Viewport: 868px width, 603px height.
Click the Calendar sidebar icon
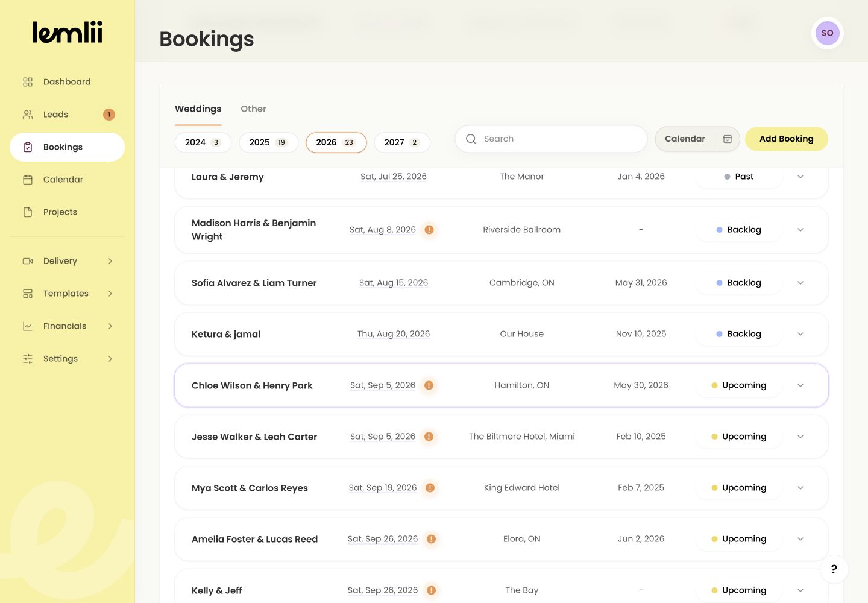click(28, 180)
